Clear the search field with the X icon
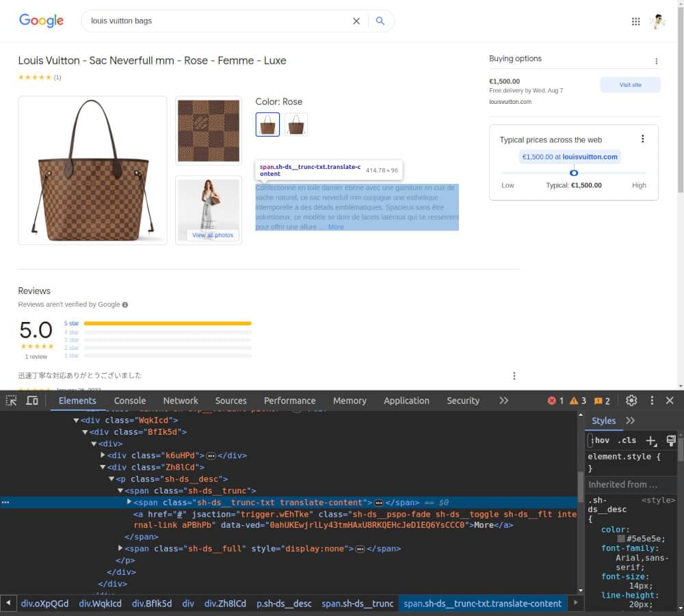684x616 pixels. [x=356, y=21]
